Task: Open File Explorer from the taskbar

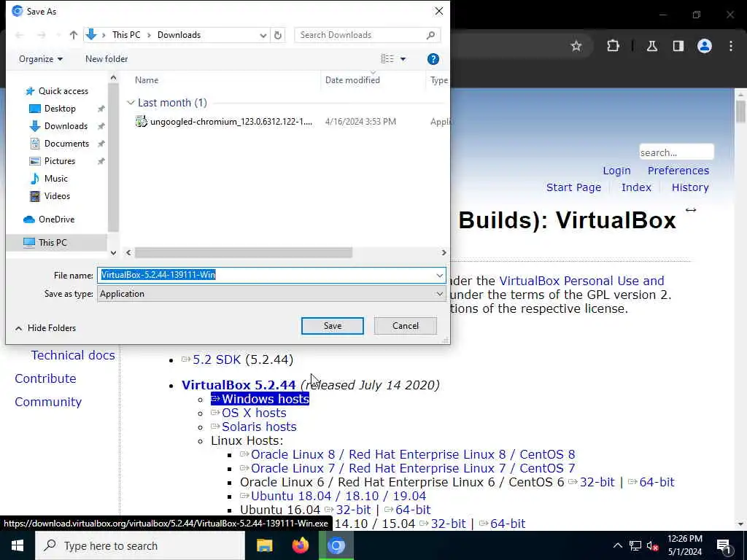Action: (264, 545)
